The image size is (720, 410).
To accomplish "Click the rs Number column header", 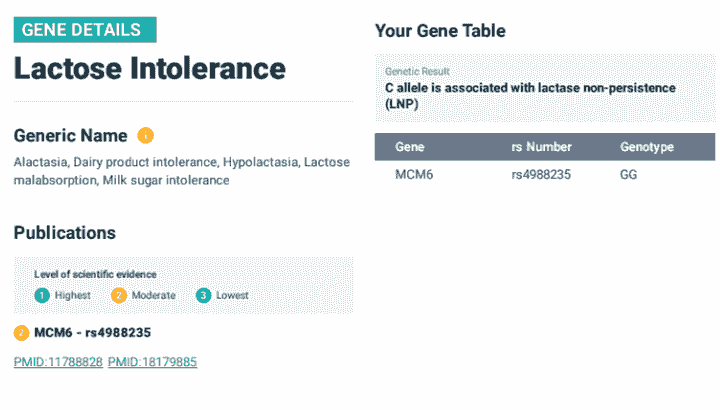I will point(541,147).
